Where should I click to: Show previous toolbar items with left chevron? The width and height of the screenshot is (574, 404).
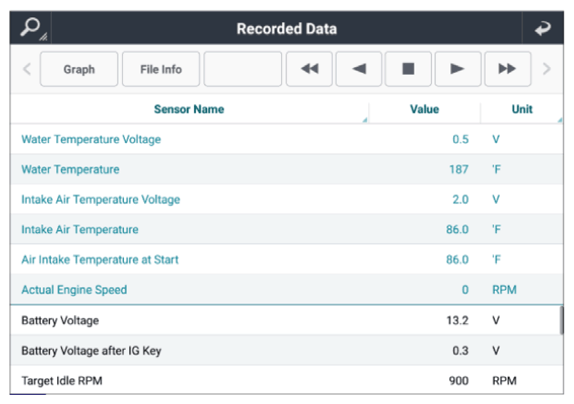click(x=27, y=69)
